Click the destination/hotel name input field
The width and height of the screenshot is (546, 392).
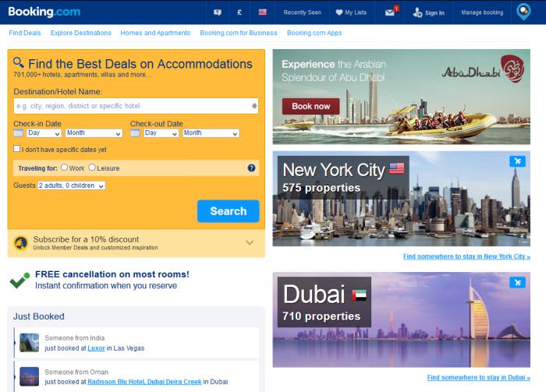(x=136, y=106)
